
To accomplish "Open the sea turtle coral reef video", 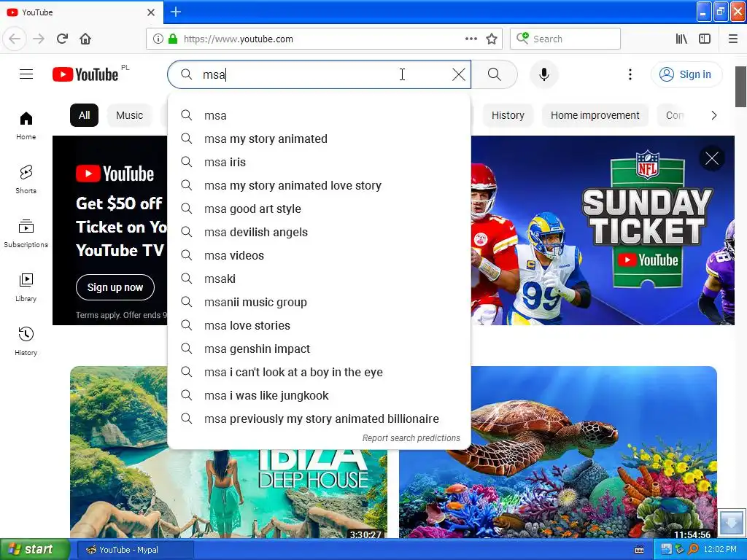I will point(558,452).
